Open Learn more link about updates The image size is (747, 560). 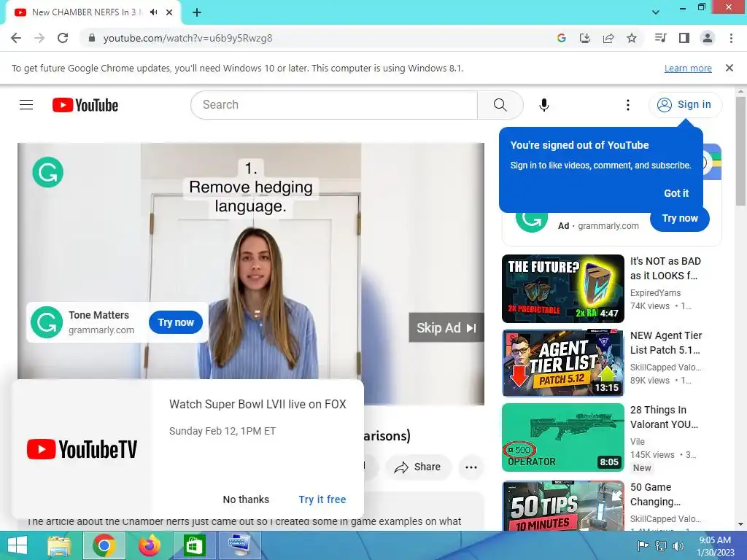click(688, 68)
